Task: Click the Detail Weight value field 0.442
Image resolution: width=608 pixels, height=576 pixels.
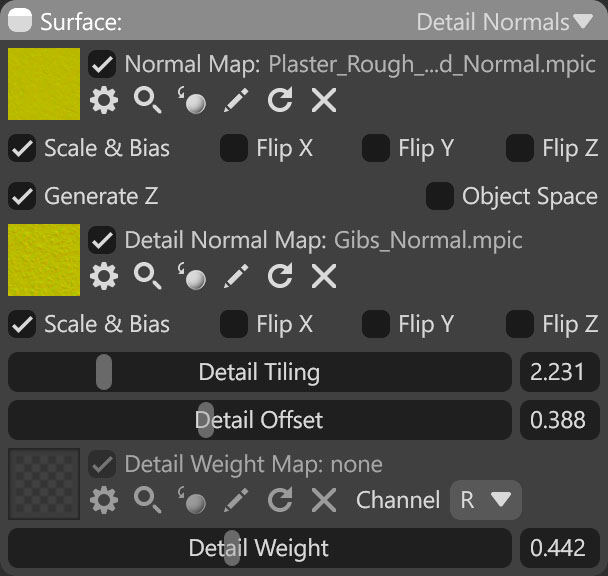Action: coord(558,548)
